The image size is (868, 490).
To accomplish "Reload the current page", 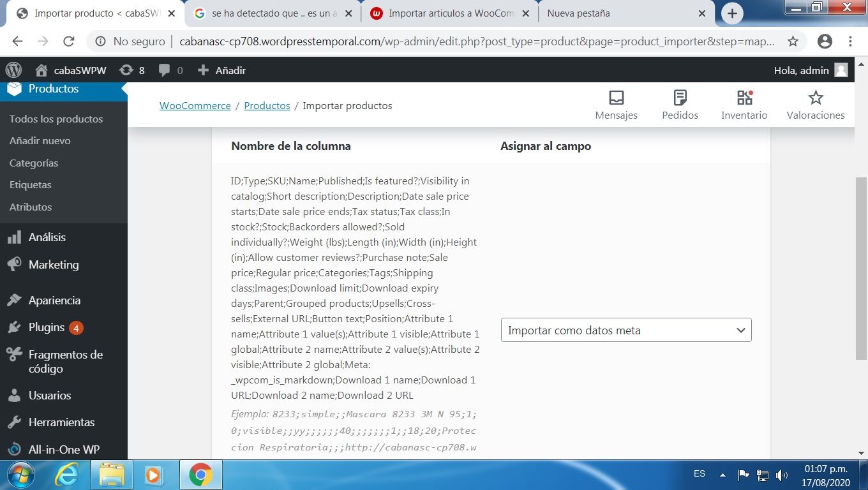I will 69,41.
